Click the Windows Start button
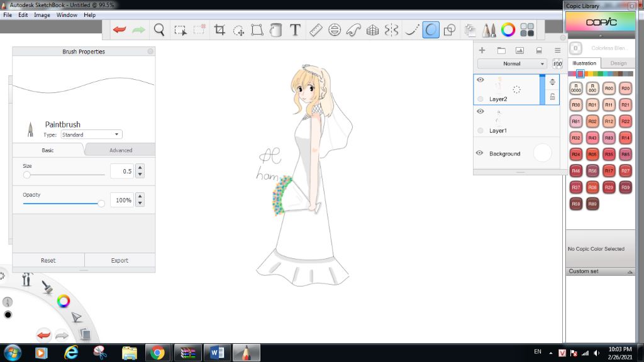 pyautogui.click(x=13, y=353)
